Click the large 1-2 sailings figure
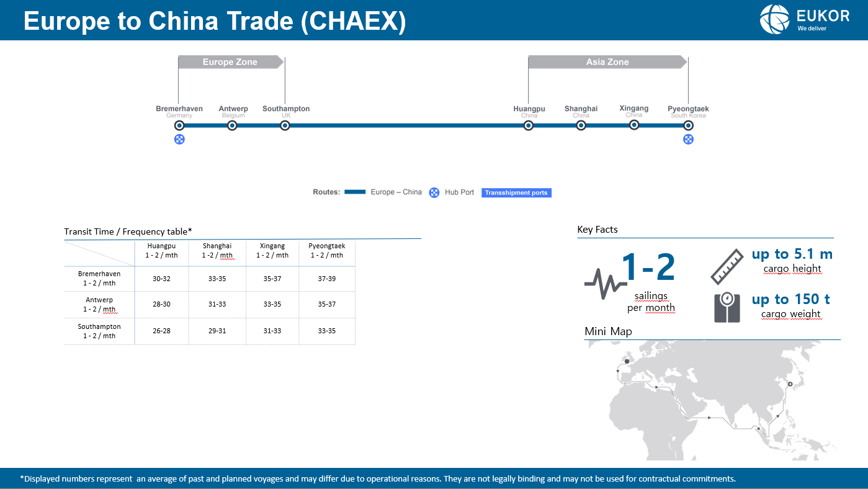 (x=648, y=267)
